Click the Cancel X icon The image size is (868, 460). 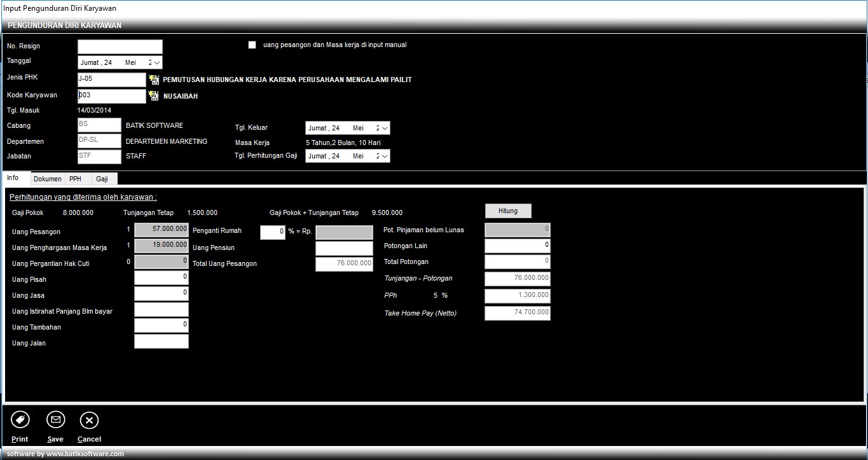[89, 420]
